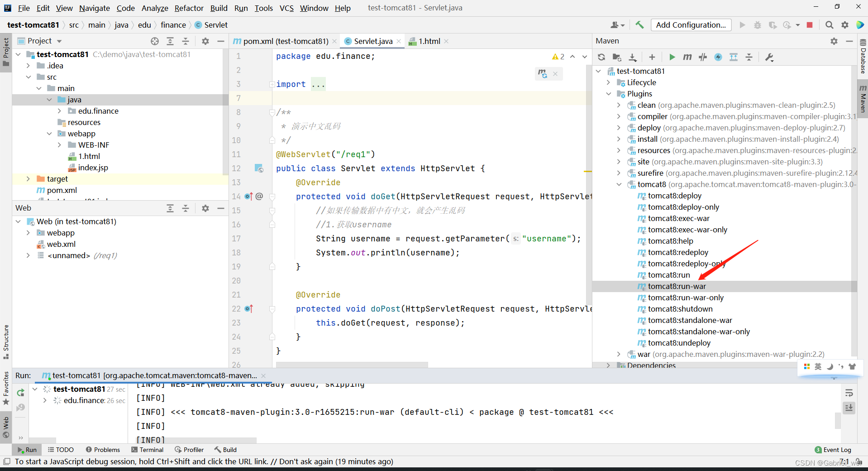868x471 pixels.
Task: Show Maven dependencies diagram
Action: point(734,57)
